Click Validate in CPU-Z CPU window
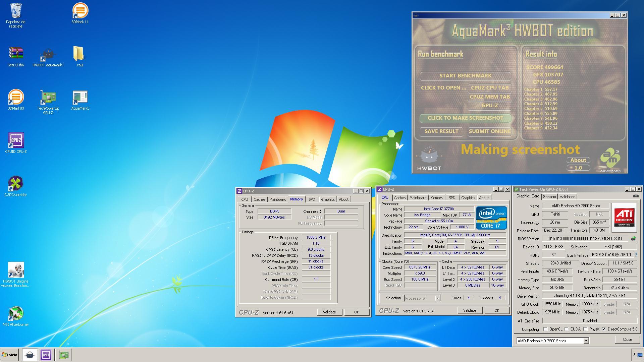The width and height of the screenshot is (644, 362). pos(469,310)
